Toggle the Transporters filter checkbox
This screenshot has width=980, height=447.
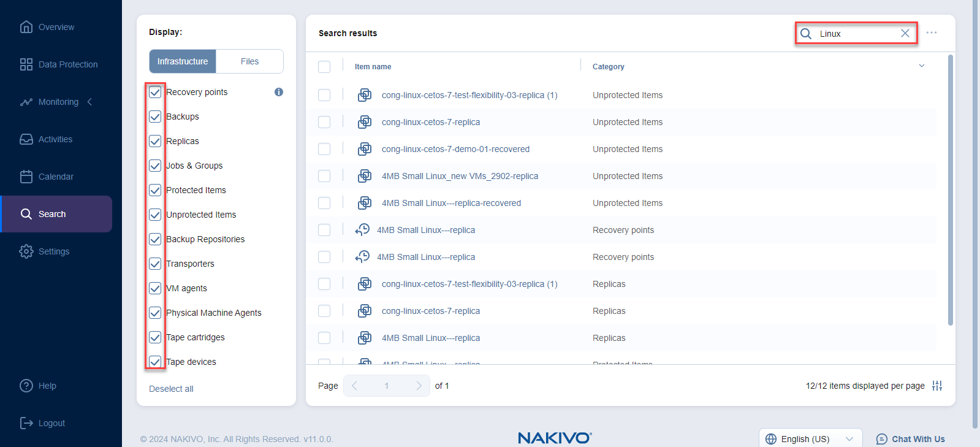tap(155, 264)
